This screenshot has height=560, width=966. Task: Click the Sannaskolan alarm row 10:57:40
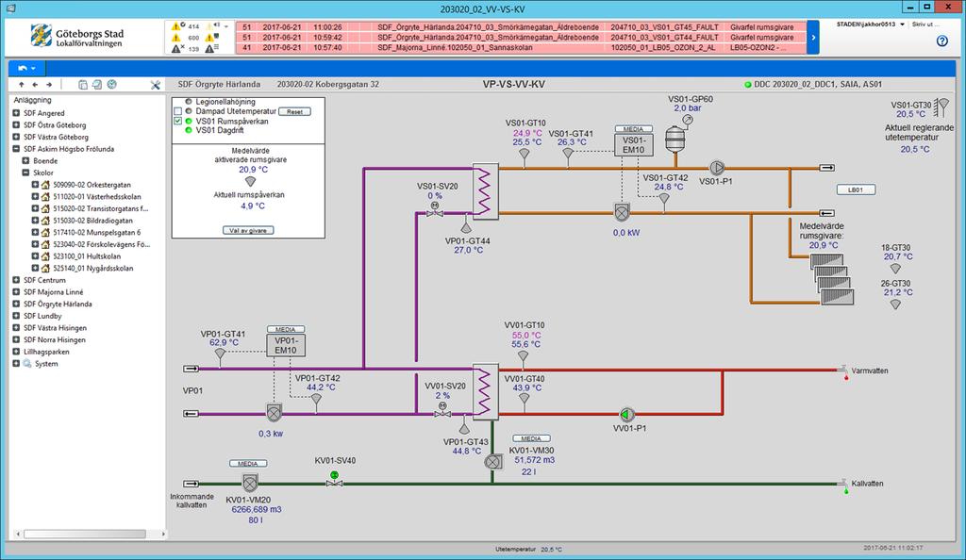tap(521, 47)
